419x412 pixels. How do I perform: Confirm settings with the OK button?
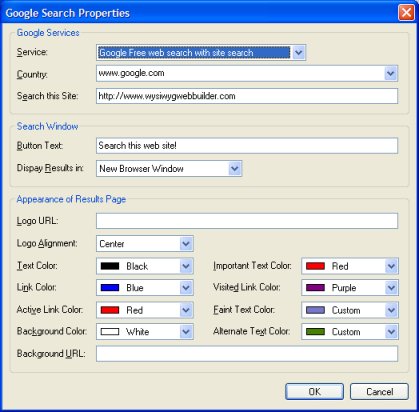314,391
